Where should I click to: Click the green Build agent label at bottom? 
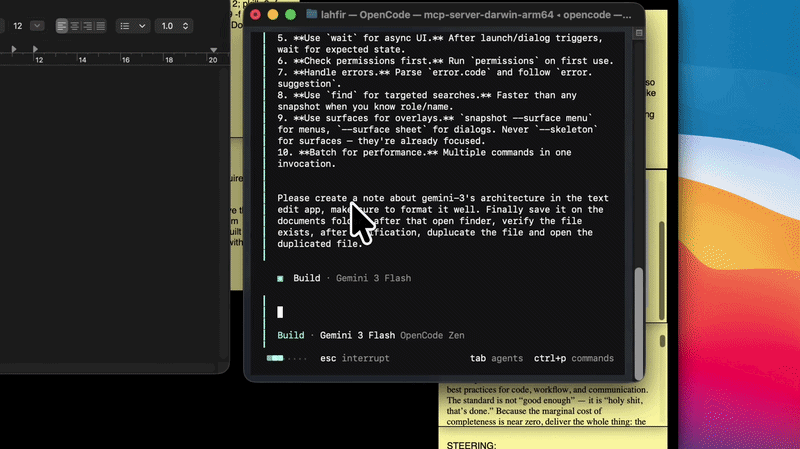(x=291, y=335)
